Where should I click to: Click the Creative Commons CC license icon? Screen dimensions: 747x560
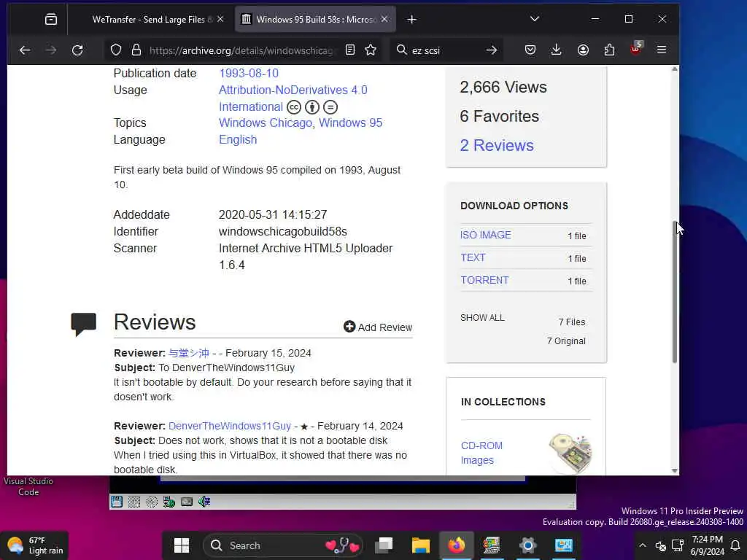[294, 107]
